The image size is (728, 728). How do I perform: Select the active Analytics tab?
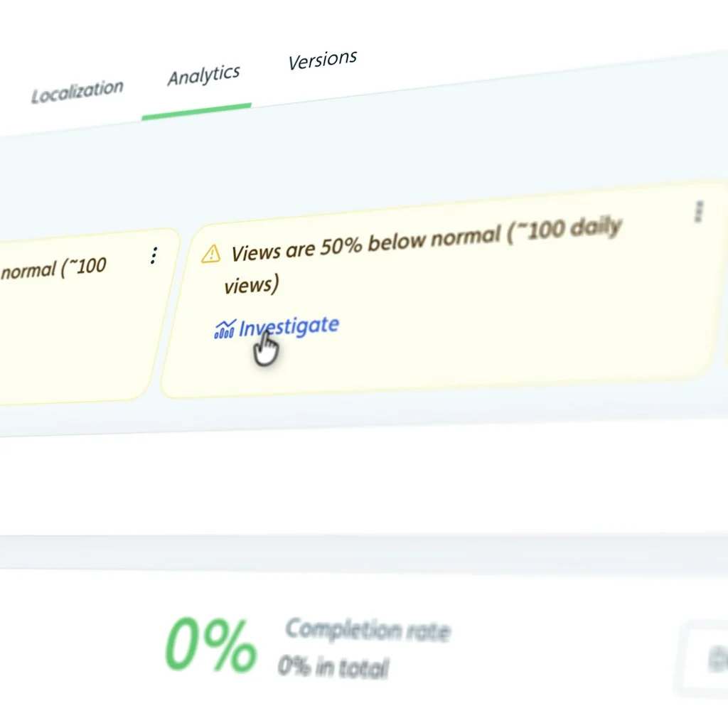pos(203,75)
